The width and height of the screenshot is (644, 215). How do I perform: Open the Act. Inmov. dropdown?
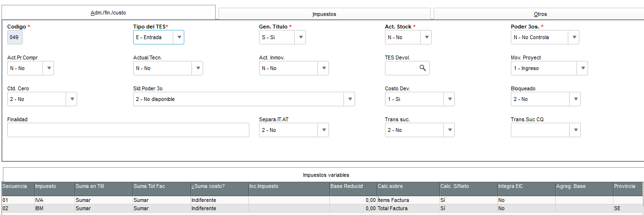pyautogui.click(x=324, y=68)
